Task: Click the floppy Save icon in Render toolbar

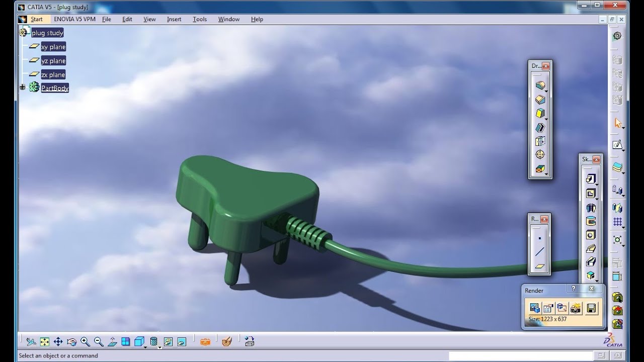Action: pyautogui.click(x=592, y=308)
